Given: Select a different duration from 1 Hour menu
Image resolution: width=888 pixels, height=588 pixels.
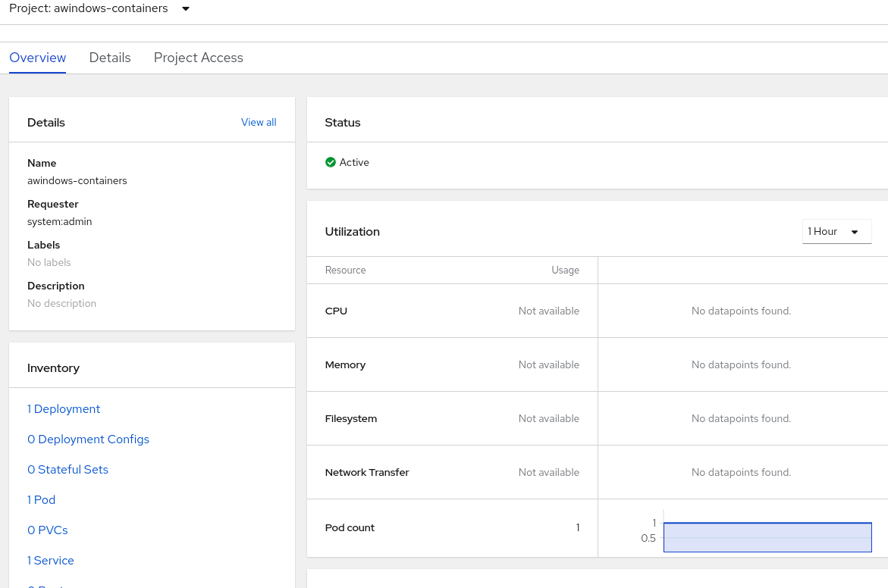Looking at the screenshot, I should [x=836, y=231].
